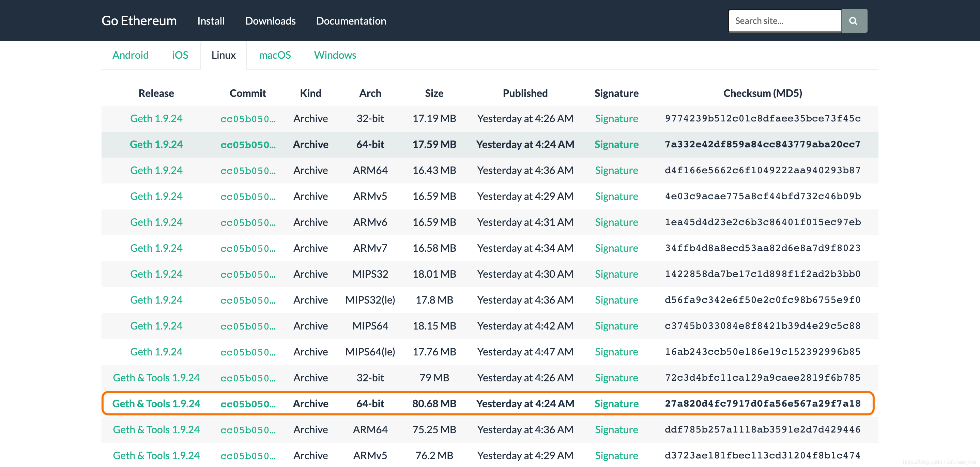The height and width of the screenshot is (468, 980).
Task: Open Signature for Geth MIPS32 archive
Action: point(616,274)
